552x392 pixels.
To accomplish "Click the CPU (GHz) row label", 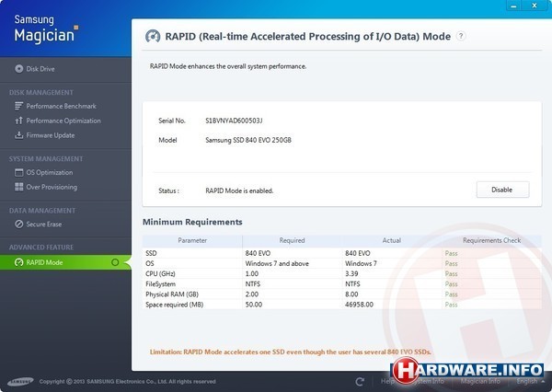I will [160, 273].
